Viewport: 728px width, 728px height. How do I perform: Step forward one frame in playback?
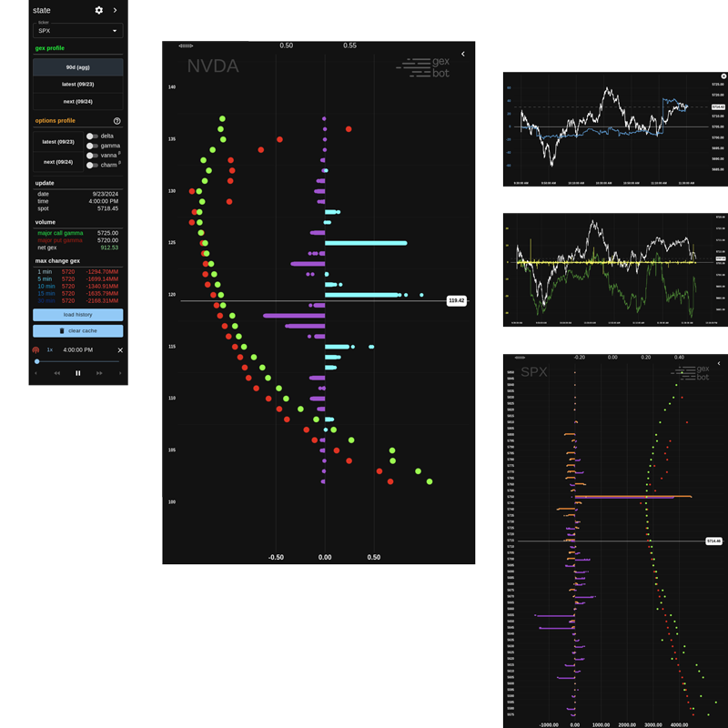coord(120,373)
